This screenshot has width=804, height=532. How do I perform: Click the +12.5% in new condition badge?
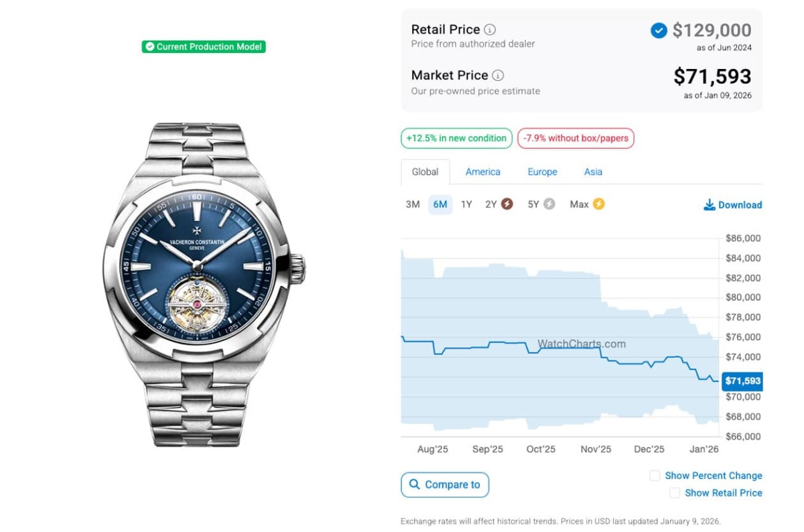pyautogui.click(x=456, y=139)
